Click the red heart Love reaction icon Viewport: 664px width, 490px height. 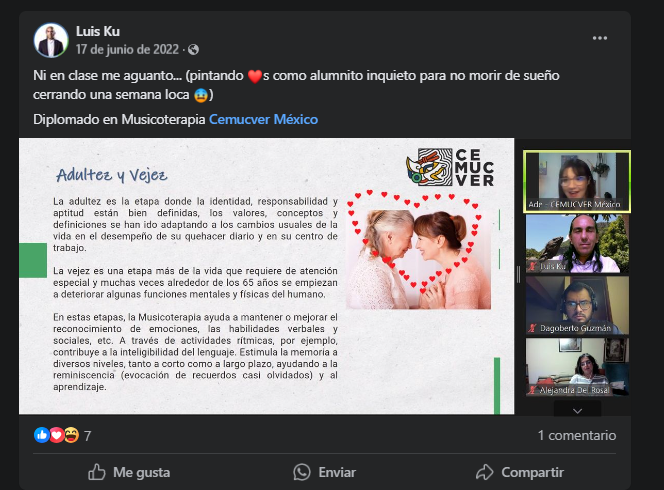click(57, 435)
